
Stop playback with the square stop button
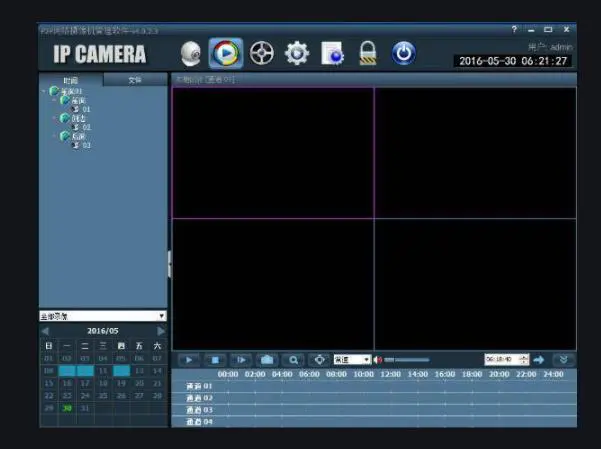[215, 360]
